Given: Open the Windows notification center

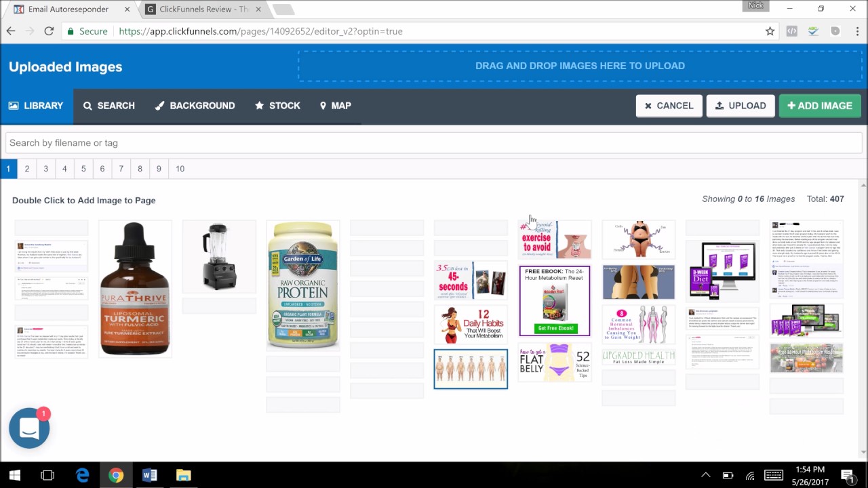Looking at the screenshot, I should (847, 476).
